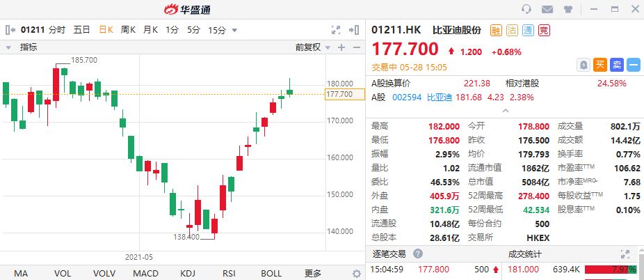This screenshot has width=644, height=280.
Task: Open A-share 比亚迪 name link
Action: tap(439, 98)
